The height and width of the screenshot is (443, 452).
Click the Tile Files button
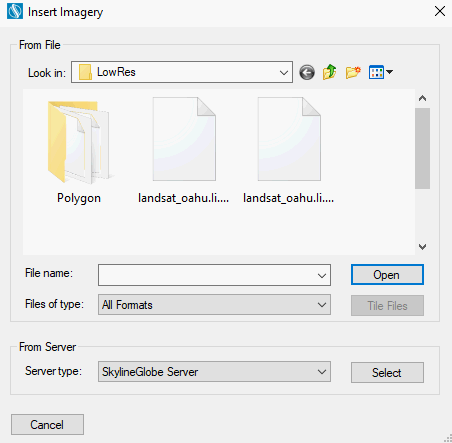click(x=387, y=306)
